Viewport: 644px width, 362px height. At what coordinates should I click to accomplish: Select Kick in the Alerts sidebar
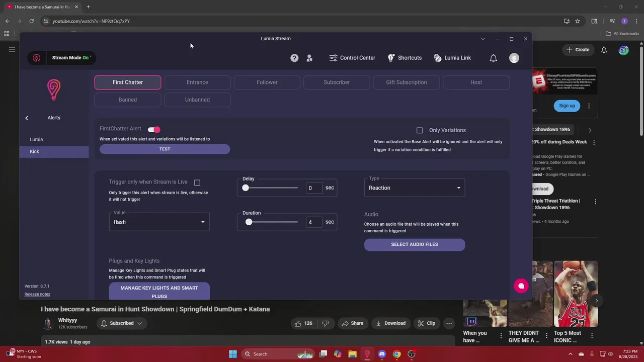click(x=54, y=151)
